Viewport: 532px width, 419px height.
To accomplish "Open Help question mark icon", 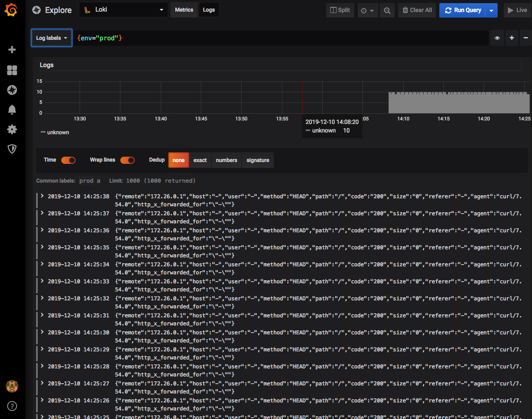I will pyautogui.click(x=12, y=406).
